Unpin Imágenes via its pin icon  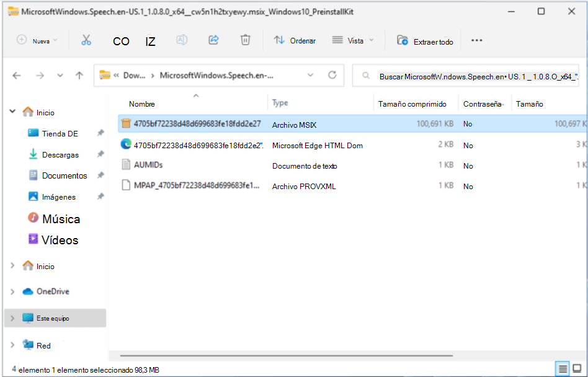[100, 196]
